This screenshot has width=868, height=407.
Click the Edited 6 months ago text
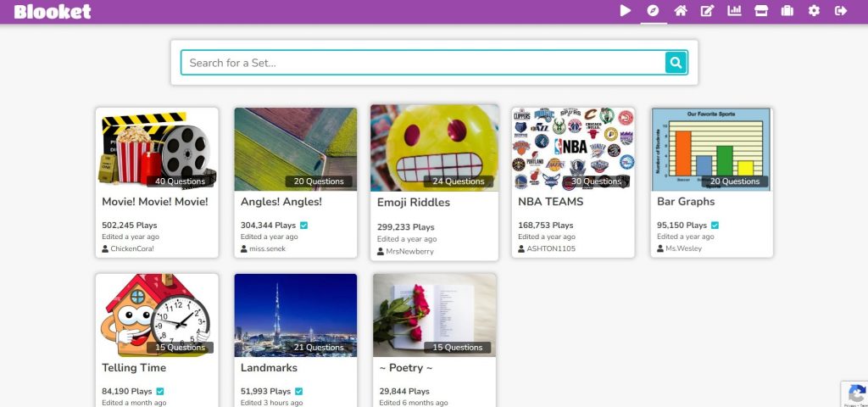[414, 403]
